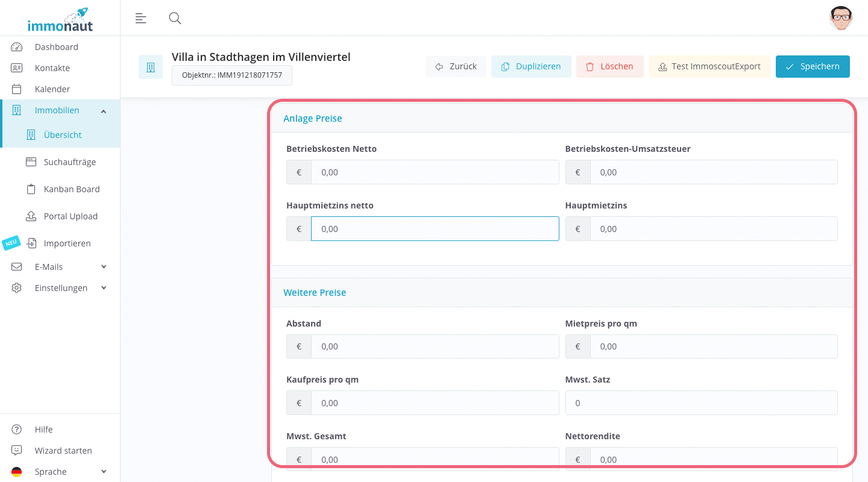Expand the Einstellungen submenu chevron

[104, 288]
